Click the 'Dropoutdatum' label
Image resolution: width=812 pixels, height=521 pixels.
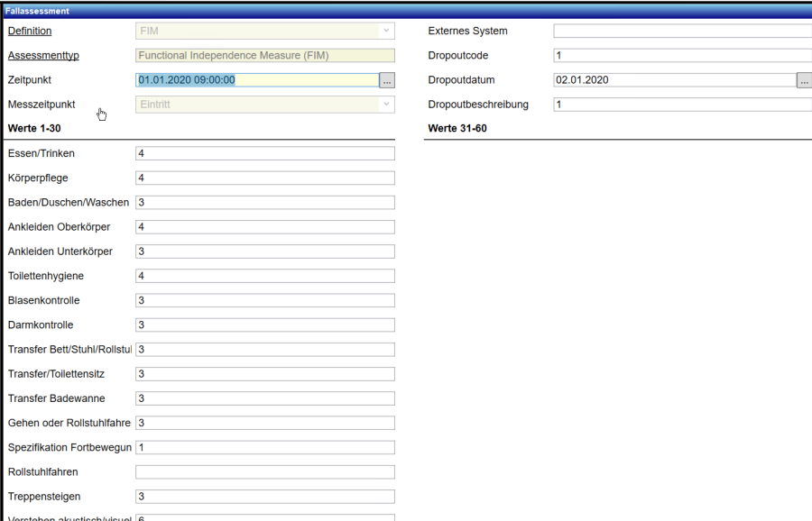pyautogui.click(x=461, y=80)
